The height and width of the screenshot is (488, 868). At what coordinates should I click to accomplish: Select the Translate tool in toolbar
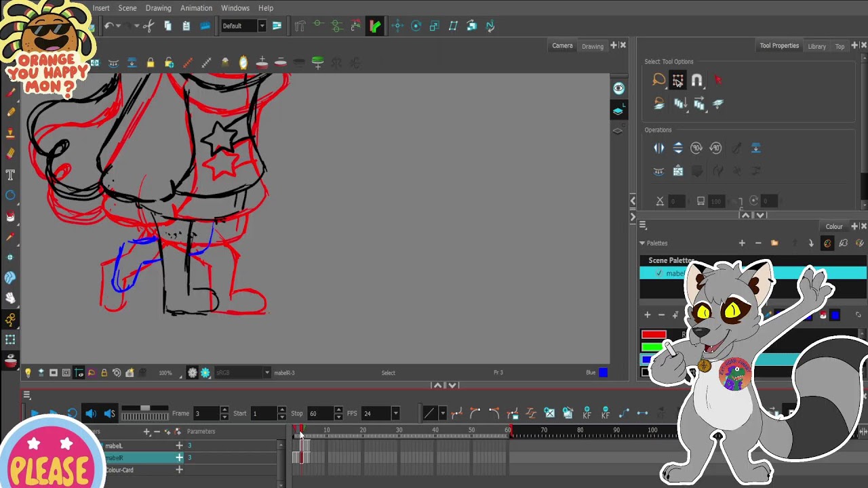pos(397,26)
